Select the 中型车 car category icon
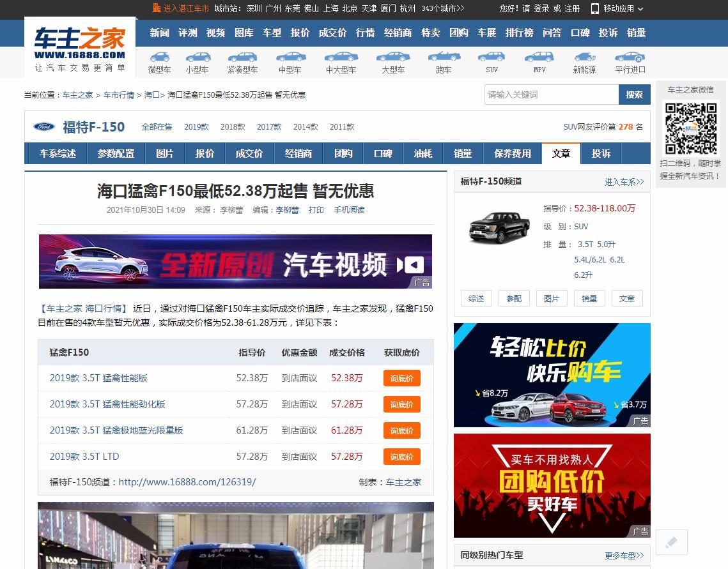The width and height of the screenshot is (728, 569). pyautogui.click(x=291, y=57)
